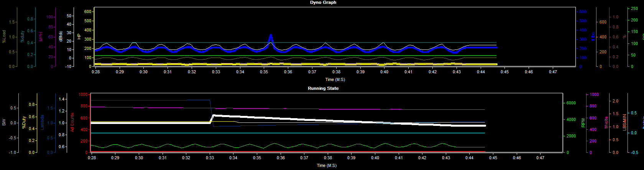Click the 0:40 time tick on Dyno Graph
The height and width of the screenshot is (170, 644).
tap(384, 72)
